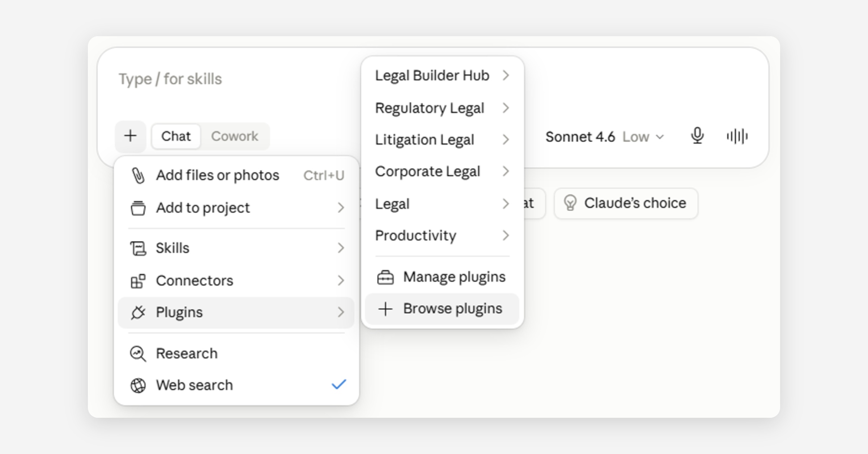Screen dimensions: 868x454
Task: Open the Plugins menu entry
Action: coord(237,312)
